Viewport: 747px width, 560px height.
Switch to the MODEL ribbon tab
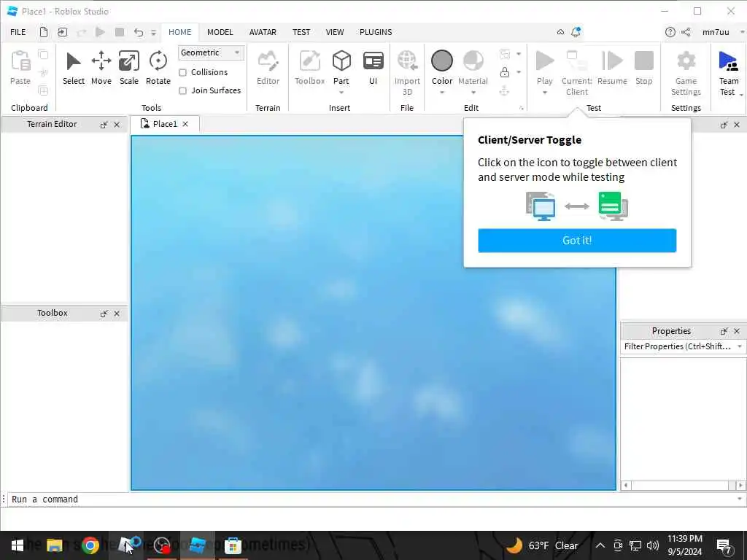point(220,32)
